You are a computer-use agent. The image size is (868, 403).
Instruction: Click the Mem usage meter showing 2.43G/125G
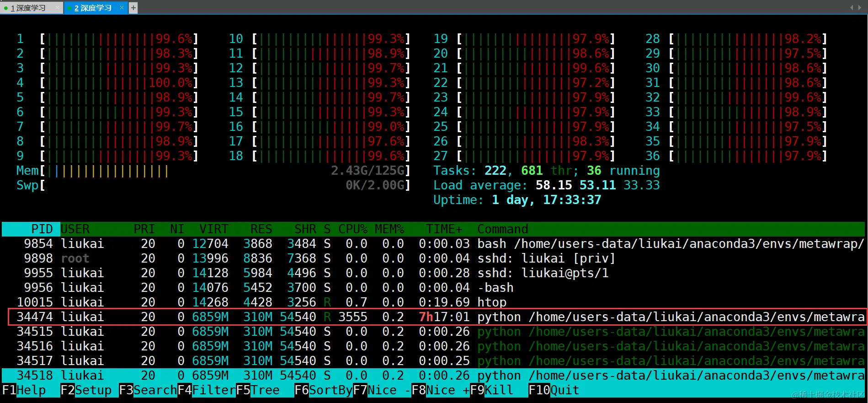pyautogui.click(x=213, y=171)
